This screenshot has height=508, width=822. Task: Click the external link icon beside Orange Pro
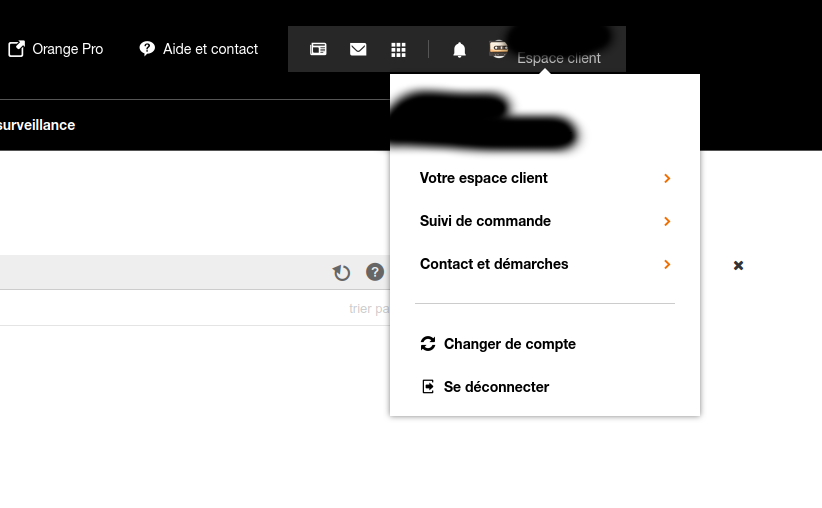(x=16, y=49)
